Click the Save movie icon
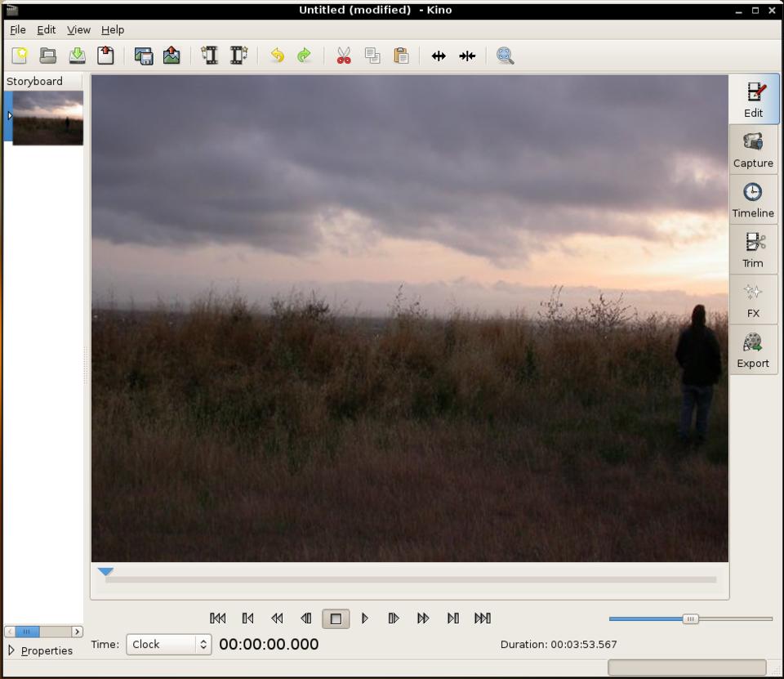The image size is (784, 679). (x=77, y=56)
